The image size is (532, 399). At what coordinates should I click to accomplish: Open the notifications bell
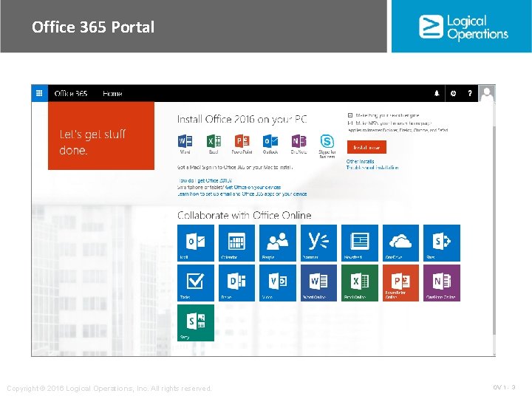(x=437, y=93)
